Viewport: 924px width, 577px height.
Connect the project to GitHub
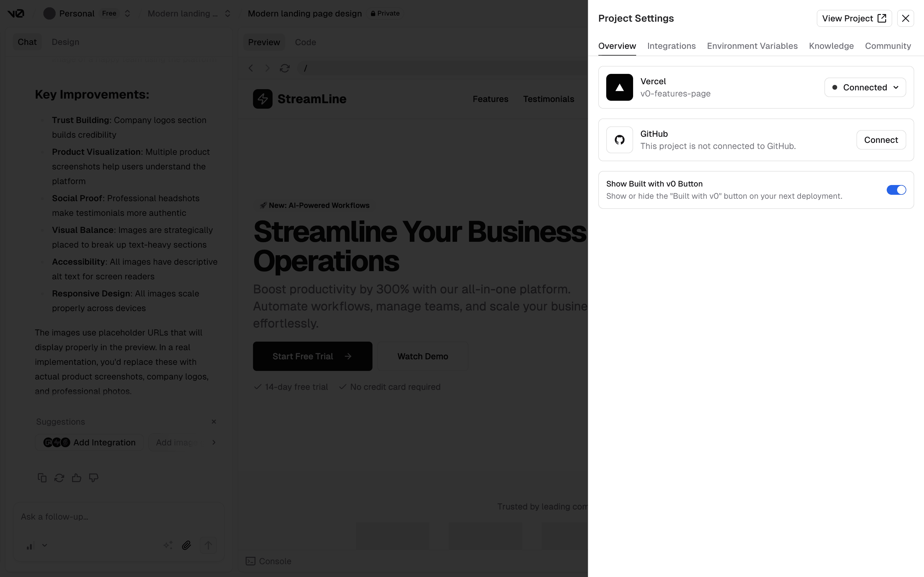point(881,140)
